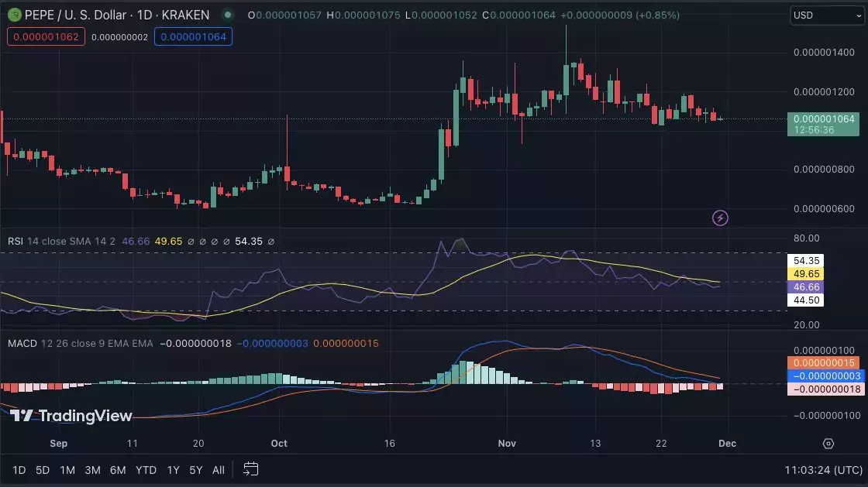Image resolution: width=868 pixels, height=487 pixels.
Task: Click price axis level 0.000001200
Action: [824, 92]
